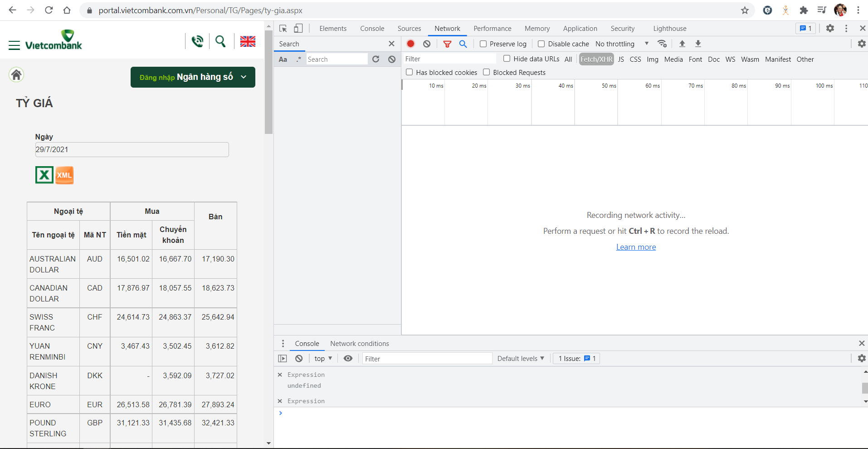Open the console top context dropdown

(323, 359)
